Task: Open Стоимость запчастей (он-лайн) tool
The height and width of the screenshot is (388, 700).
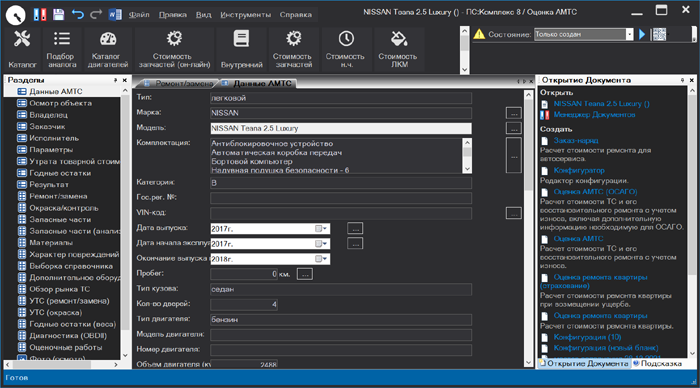Action: point(174,49)
